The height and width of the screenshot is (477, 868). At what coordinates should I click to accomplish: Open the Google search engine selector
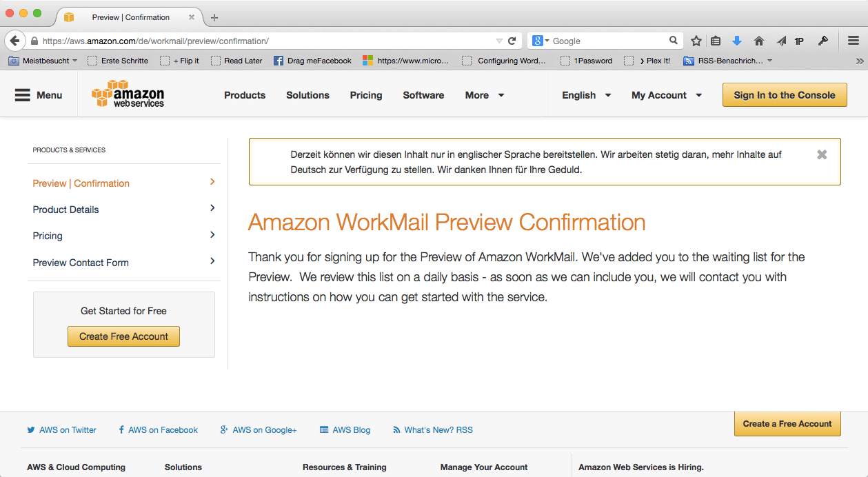pos(541,41)
